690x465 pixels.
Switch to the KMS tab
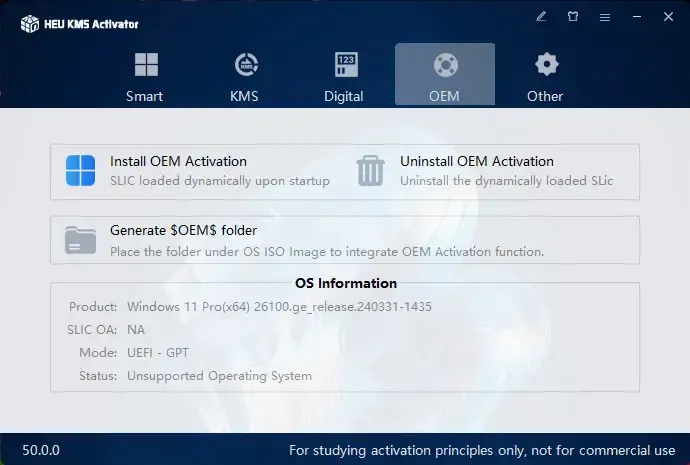[245, 75]
